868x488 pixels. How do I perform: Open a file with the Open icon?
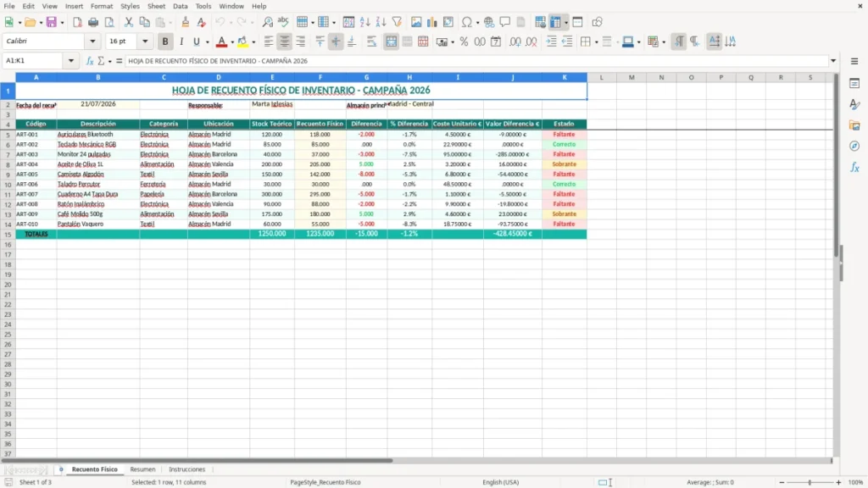pyautogui.click(x=30, y=22)
